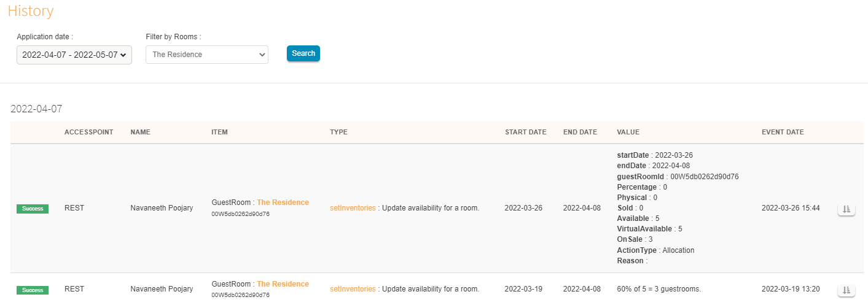
Task: Click setInventories link in the second row
Action: 353,289
